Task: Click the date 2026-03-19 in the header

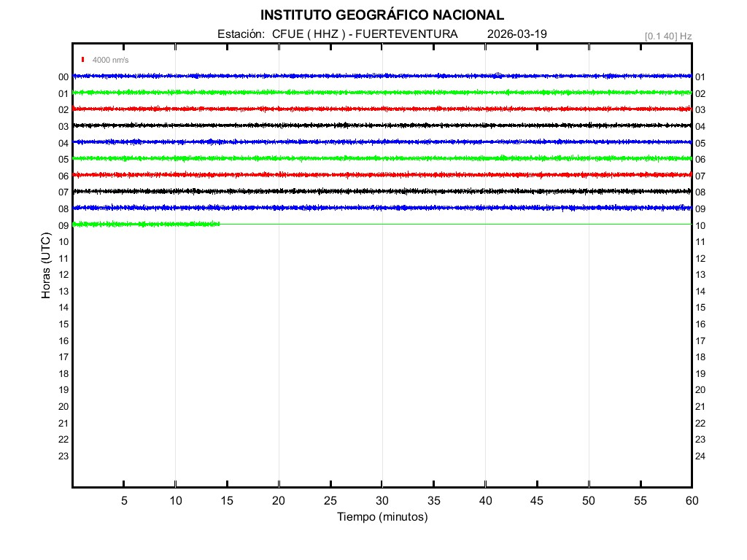Action: coord(517,34)
